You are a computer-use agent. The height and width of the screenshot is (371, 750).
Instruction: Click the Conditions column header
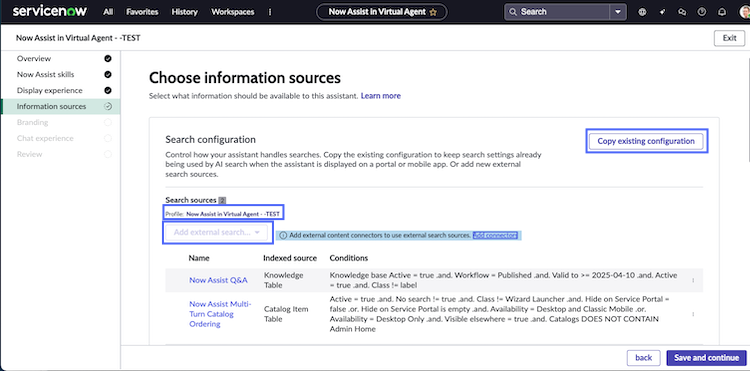pos(349,258)
